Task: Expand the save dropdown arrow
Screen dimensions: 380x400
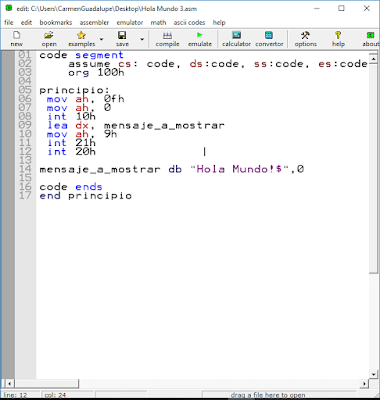Action: tap(142, 39)
